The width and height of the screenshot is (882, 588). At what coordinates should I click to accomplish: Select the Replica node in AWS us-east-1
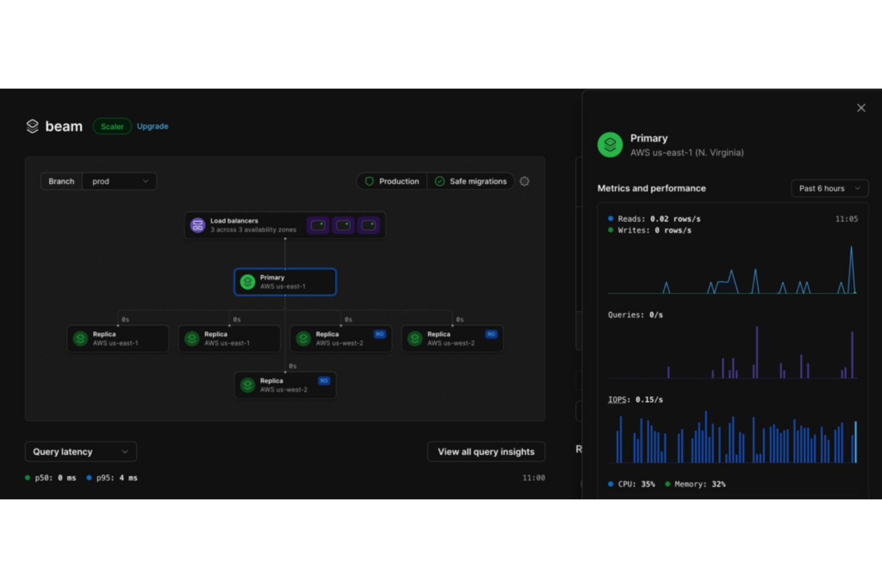point(117,338)
